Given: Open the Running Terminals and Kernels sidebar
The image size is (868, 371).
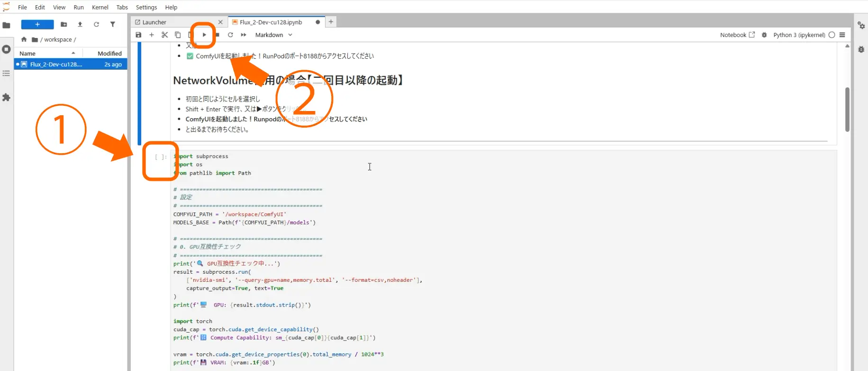Looking at the screenshot, I should tap(6, 49).
